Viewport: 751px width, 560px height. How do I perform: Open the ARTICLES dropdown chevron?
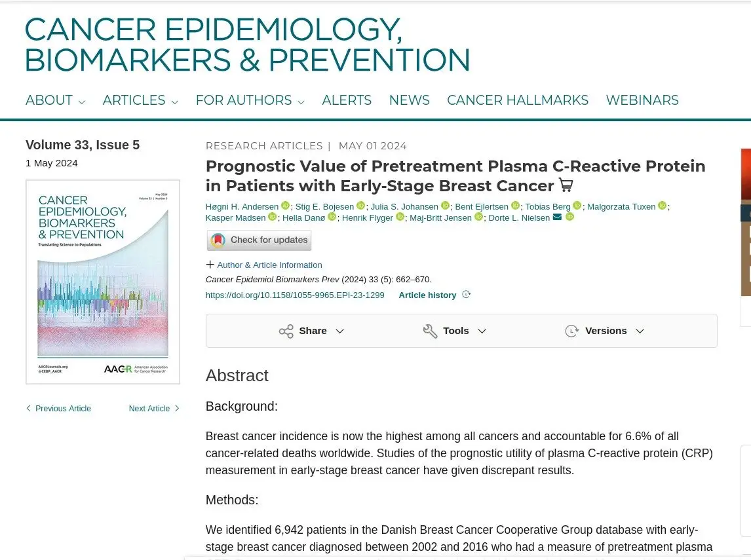(x=175, y=102)
